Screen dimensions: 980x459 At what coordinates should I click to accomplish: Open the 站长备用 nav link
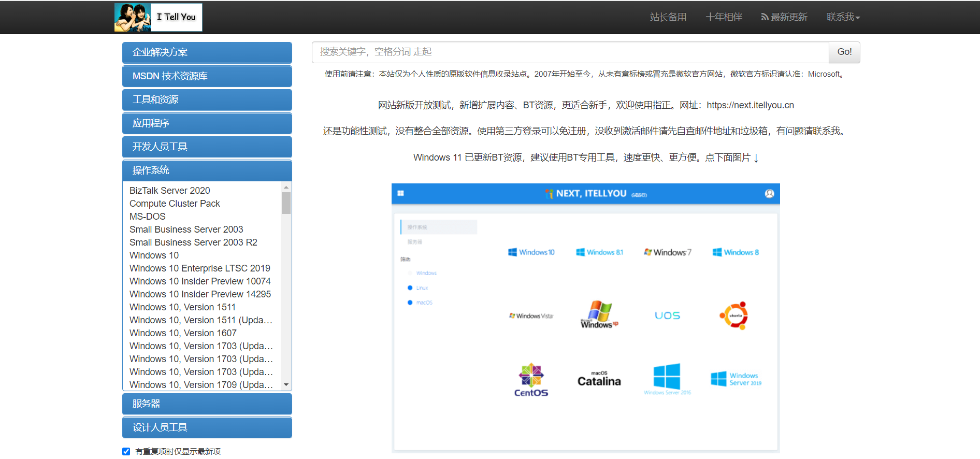pos(668,17)
